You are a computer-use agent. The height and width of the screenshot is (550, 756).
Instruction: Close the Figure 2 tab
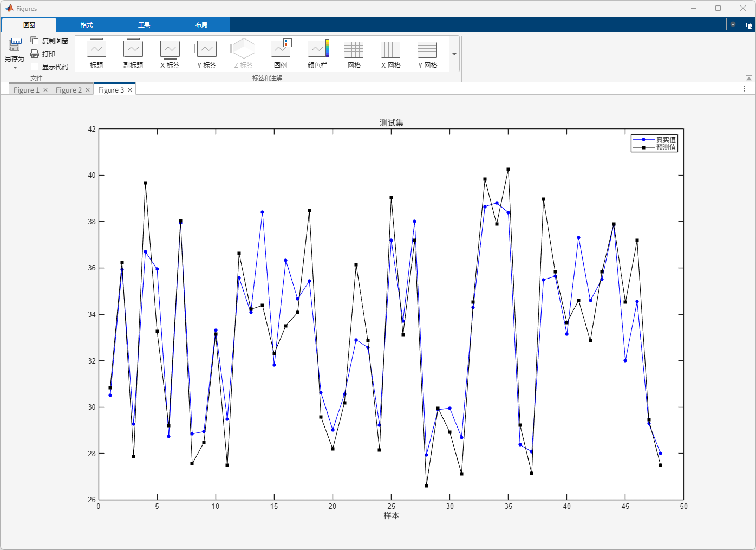click(88, 90)
